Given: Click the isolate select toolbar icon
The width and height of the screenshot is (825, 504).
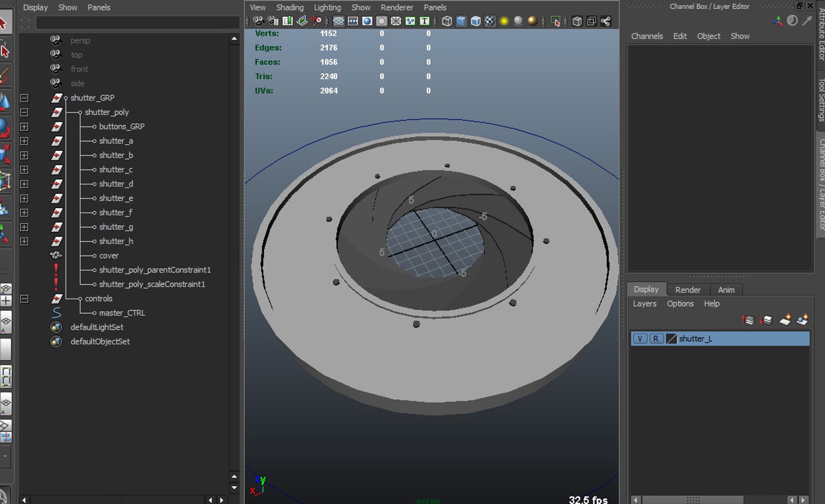Looking at the screenshot, I should [x=555, y=21].
